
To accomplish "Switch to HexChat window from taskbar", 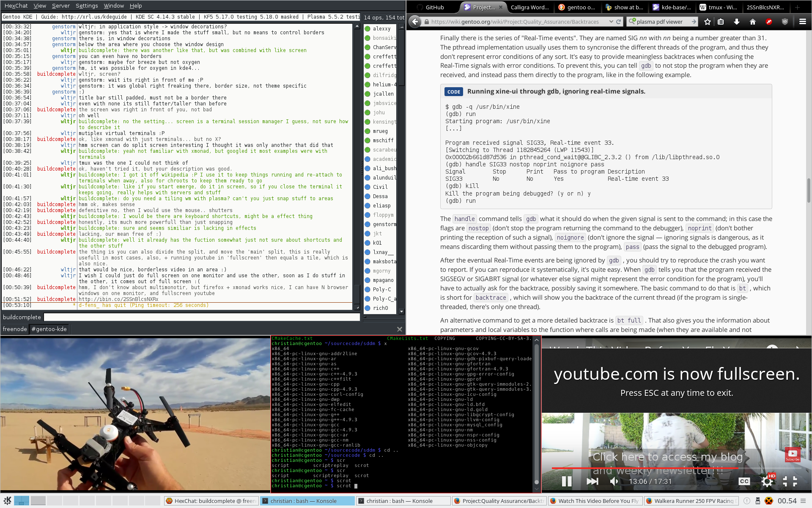I will click(x=211, y=501).
